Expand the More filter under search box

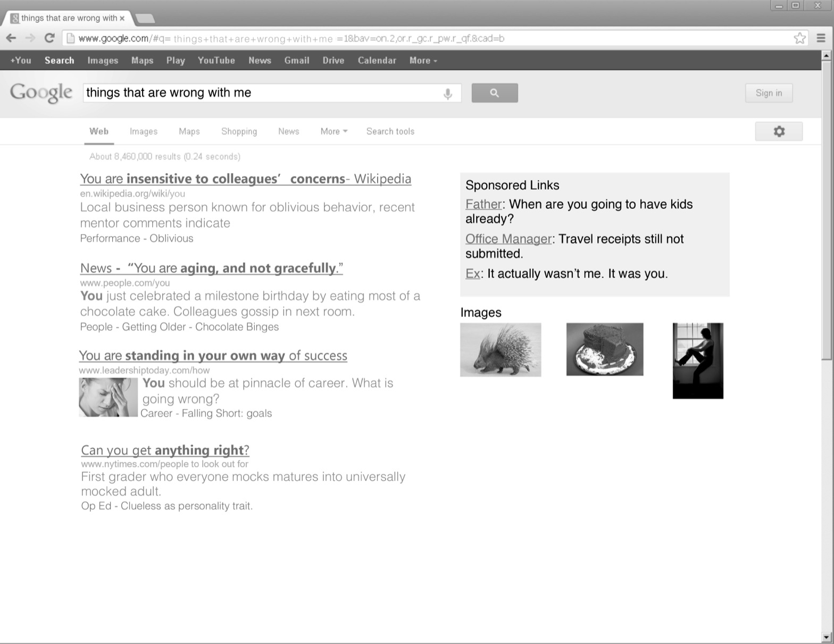click(x=333, y=131)
